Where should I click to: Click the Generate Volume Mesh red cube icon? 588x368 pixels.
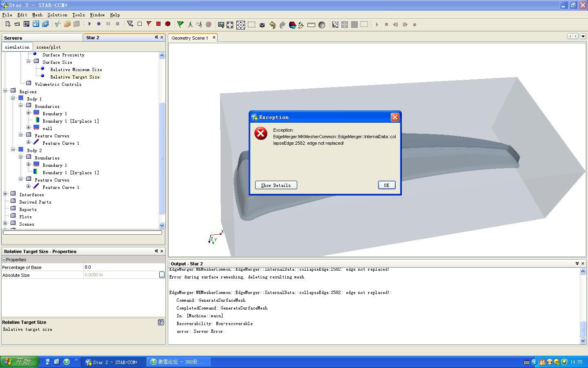click(x=168, y=25)
